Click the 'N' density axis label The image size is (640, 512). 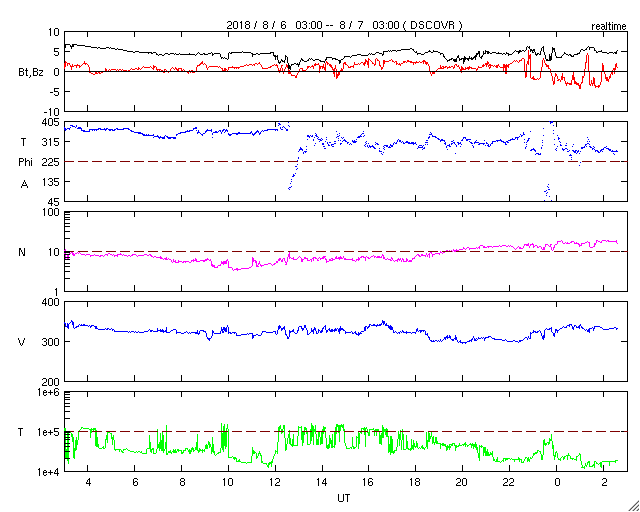(x=22, y=252)
